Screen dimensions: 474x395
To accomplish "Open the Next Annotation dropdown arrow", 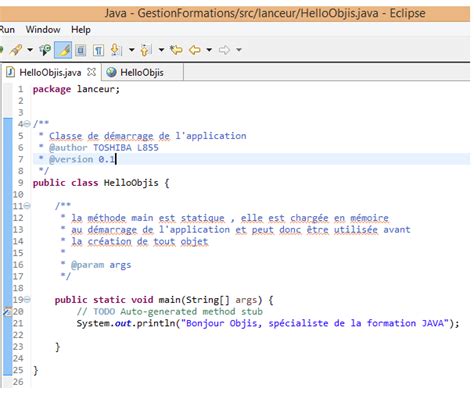I will 131,50.
